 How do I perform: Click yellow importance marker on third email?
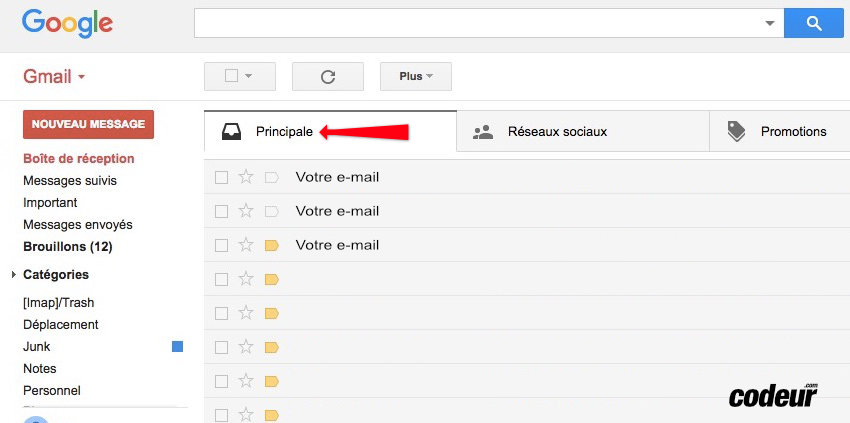[271, 245]
